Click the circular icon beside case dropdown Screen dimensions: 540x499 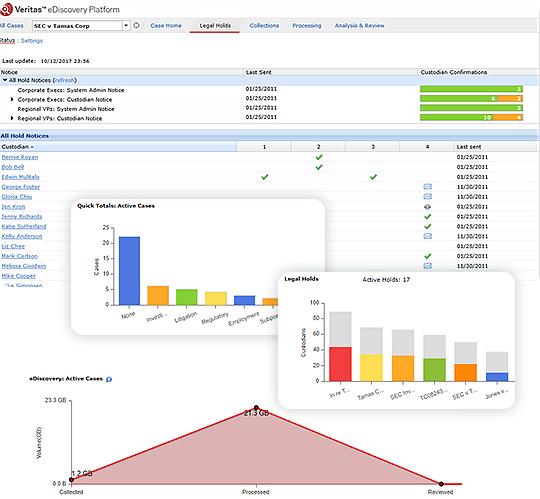pos(136,25)
